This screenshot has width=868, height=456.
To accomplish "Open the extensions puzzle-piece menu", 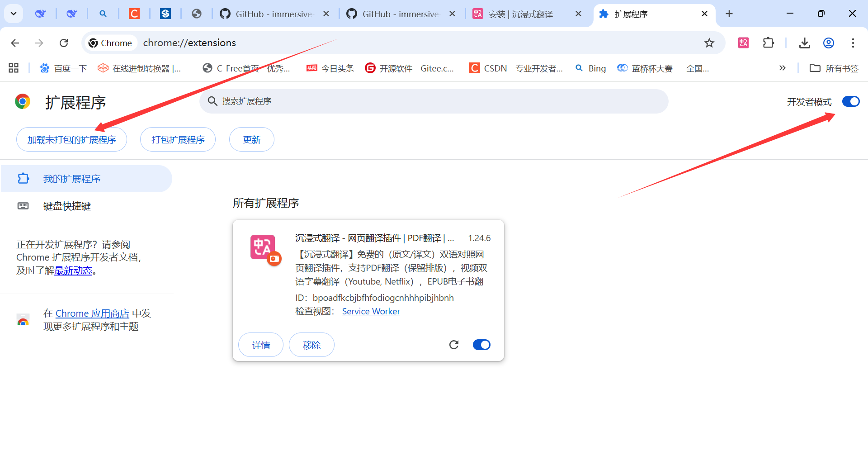I will (x=768, y=43).
